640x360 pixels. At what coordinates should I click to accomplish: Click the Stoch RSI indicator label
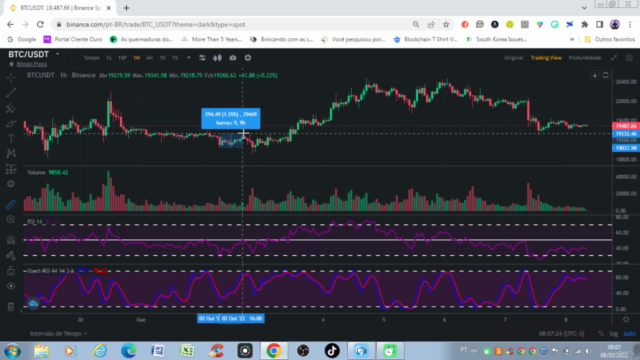(50, 271)
